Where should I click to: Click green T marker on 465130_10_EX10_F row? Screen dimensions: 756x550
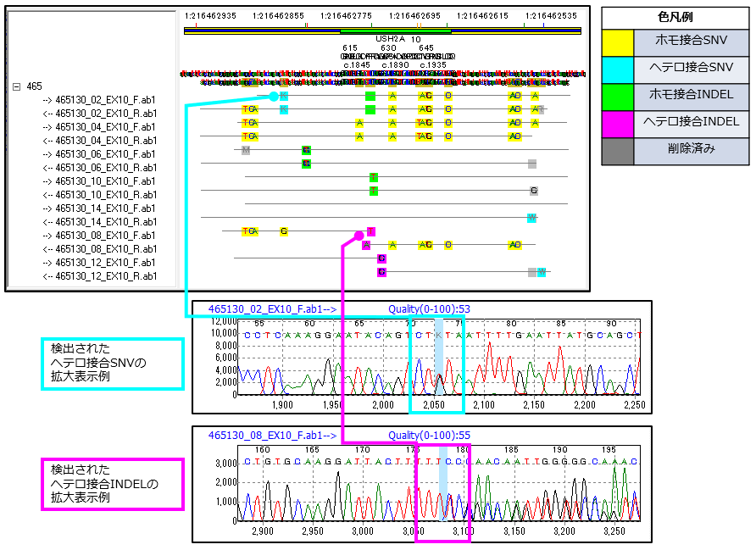click(x=373, y=177)
